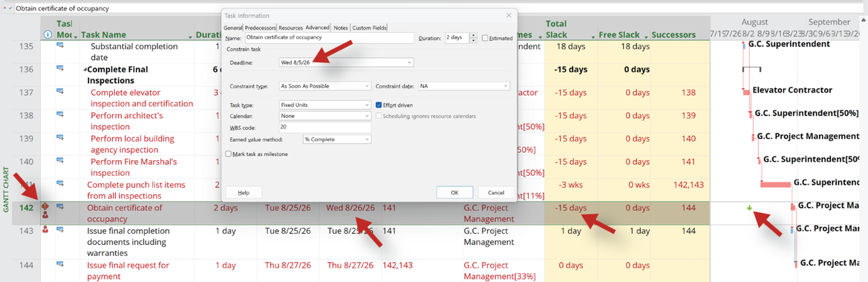868x282 pixels.
Task: Click the task mode icon in row 138
Action: (60, 114)
